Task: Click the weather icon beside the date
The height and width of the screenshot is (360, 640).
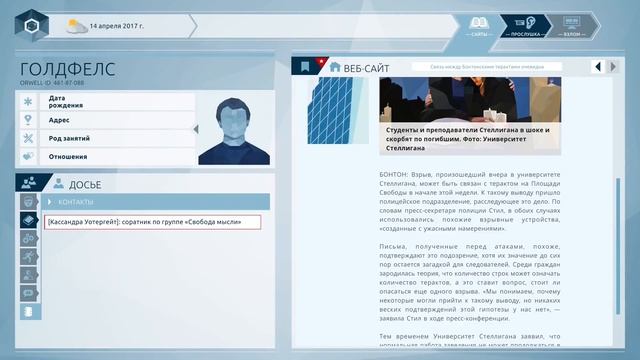Action: coord(77,26)
